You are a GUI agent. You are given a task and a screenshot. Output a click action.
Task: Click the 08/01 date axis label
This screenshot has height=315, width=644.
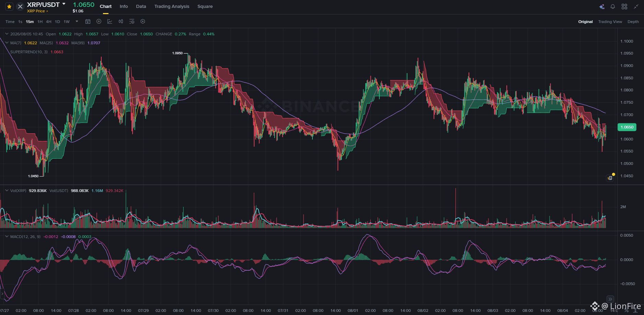(353, 311)
